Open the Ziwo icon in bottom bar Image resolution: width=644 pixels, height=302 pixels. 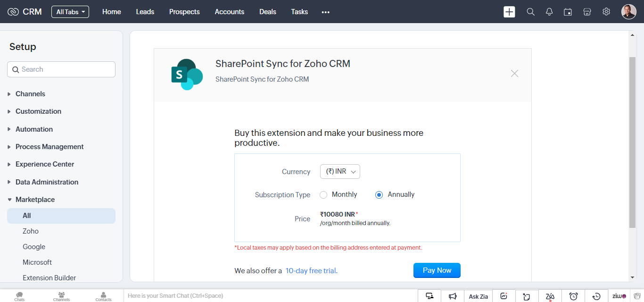coord(619,296)
